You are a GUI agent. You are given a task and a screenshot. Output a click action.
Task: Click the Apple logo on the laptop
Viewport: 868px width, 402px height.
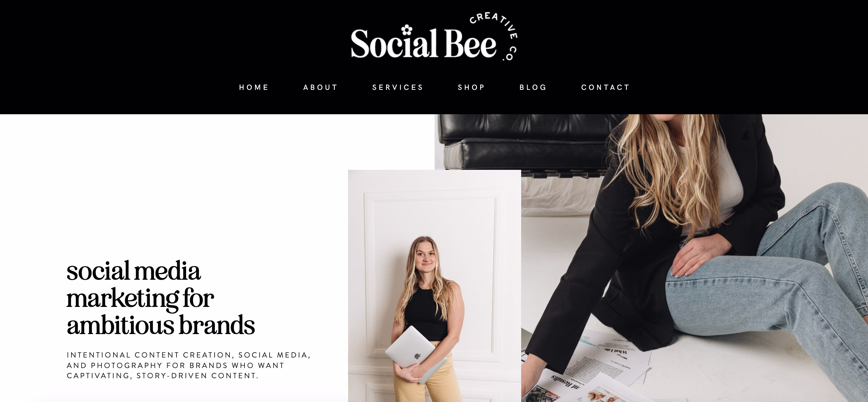[418, 356]
